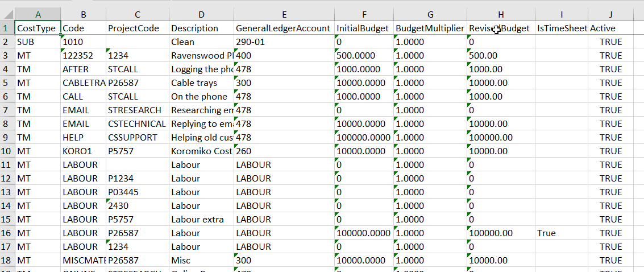644x272 pixels.
Task: Click the IsTimeSheet header cell
Action: pos(562,28)
